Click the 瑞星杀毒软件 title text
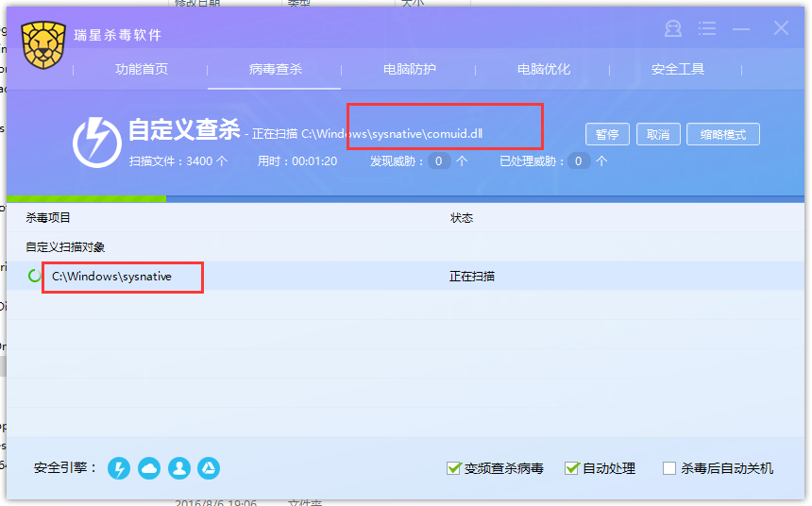 (x=118, y=35)
